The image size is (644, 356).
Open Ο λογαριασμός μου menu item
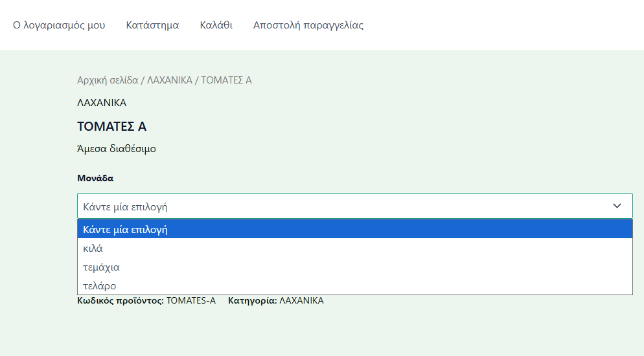(x=59, y=25)
